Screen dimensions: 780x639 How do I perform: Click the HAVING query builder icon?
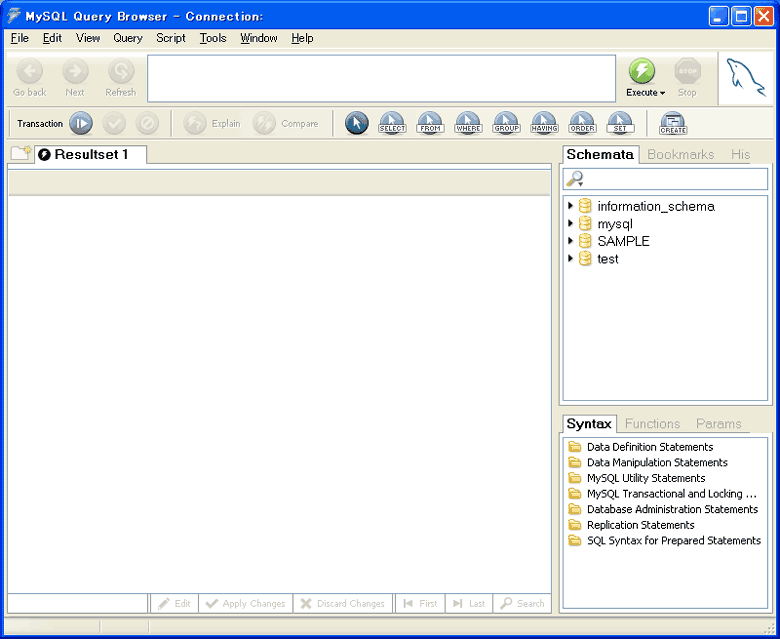click(x=544, y=123)
